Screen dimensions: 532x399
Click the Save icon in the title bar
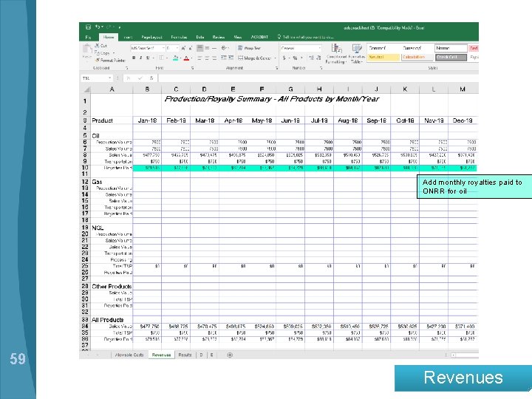[88, 27]
